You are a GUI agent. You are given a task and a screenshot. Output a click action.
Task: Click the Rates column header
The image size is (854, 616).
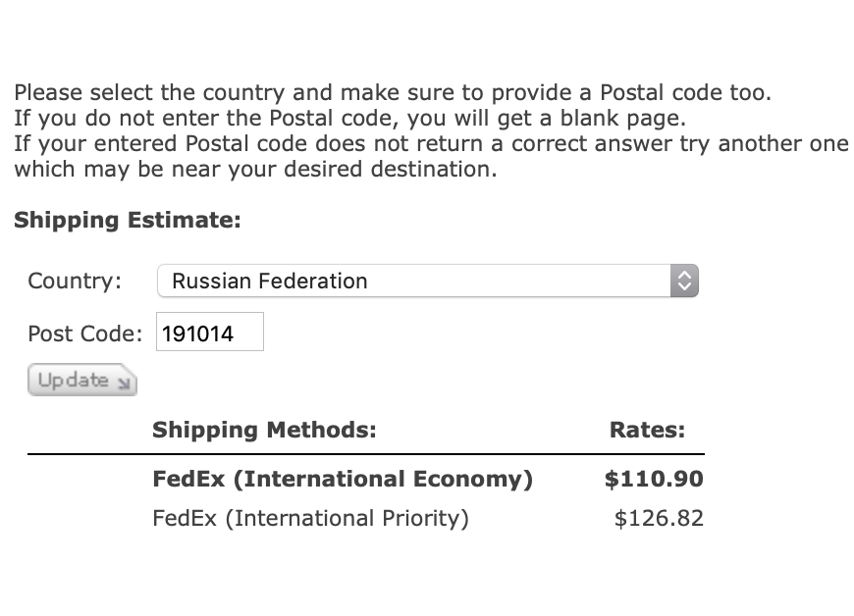click(x=647, y=430)
